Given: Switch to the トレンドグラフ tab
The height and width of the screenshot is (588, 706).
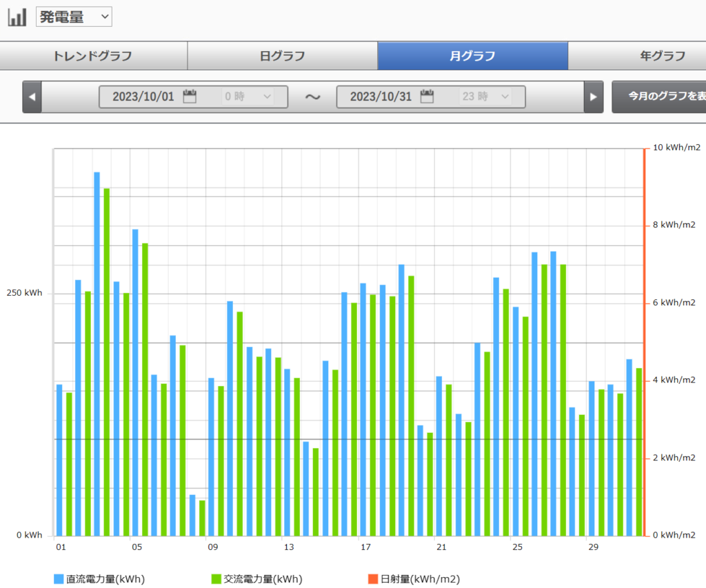Looking at the screenshot, I should [x=93, y=56].
